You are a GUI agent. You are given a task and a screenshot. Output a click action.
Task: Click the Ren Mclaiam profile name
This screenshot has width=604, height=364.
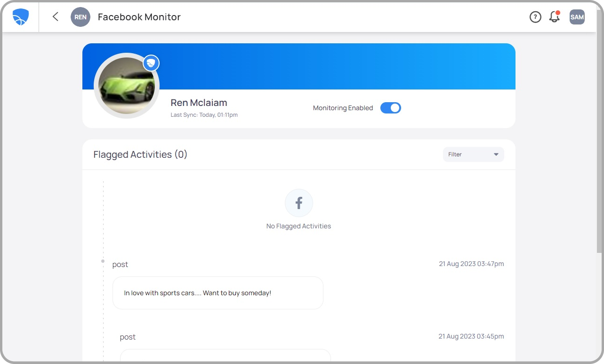199,103
